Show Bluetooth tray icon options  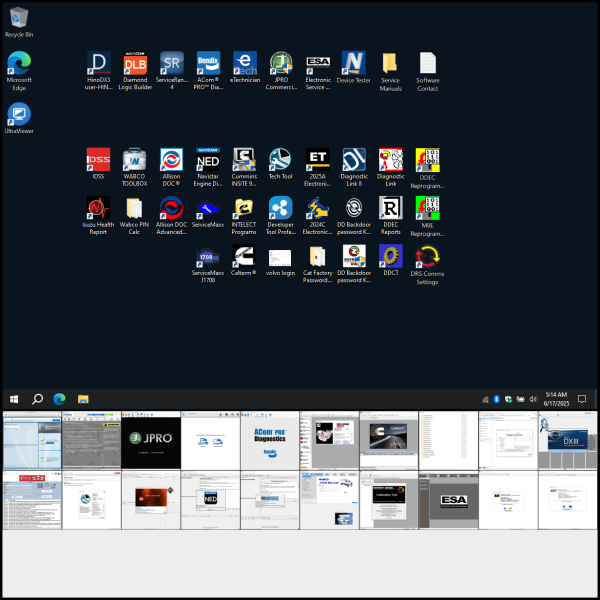click(496, 399)
